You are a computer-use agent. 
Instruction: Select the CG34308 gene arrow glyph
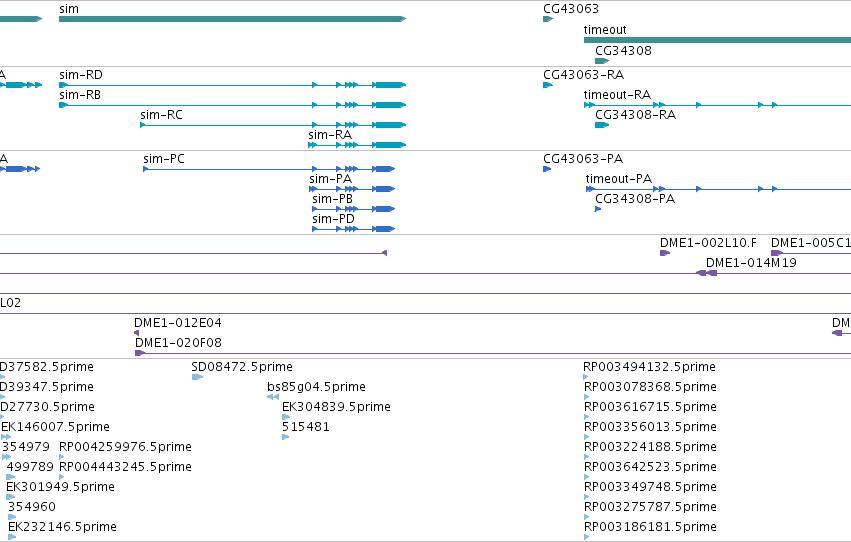(x=602, y=61)
